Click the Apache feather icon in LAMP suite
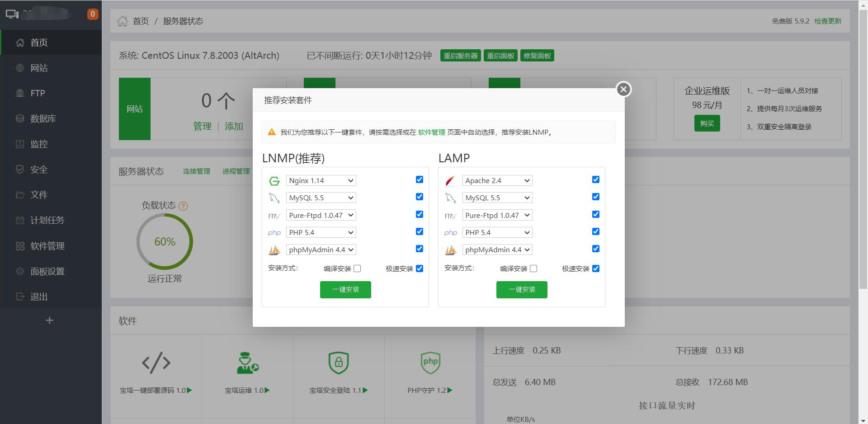868x424 pixels. pyautogui.click(x=450, y=180)
